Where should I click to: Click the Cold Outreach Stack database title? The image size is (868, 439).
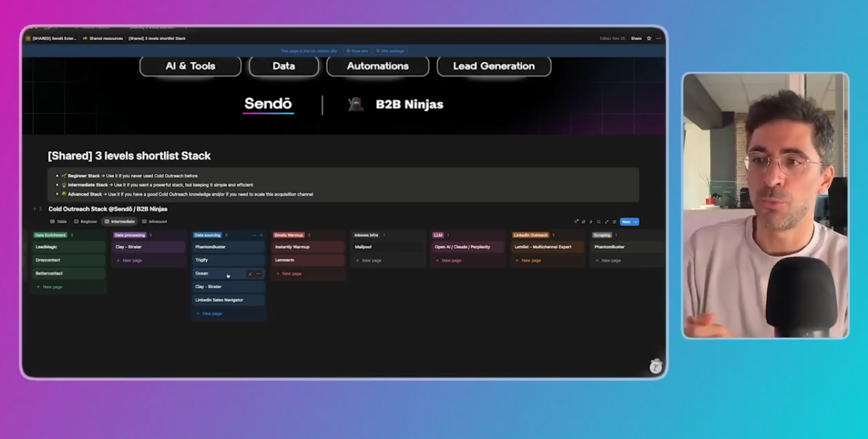click(108, 209)
